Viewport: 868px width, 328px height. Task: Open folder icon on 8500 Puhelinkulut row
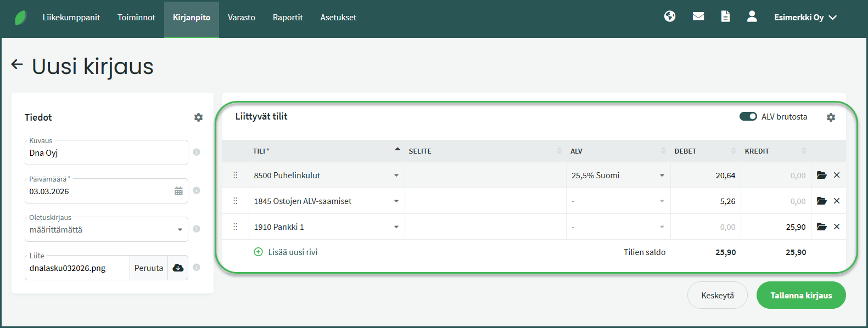click(x=821, y=176)
